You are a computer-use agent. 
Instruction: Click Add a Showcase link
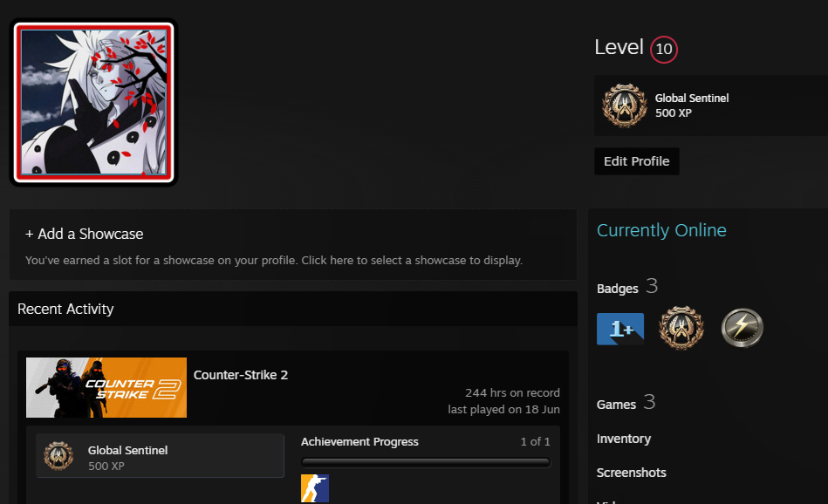tap(84, 234)
